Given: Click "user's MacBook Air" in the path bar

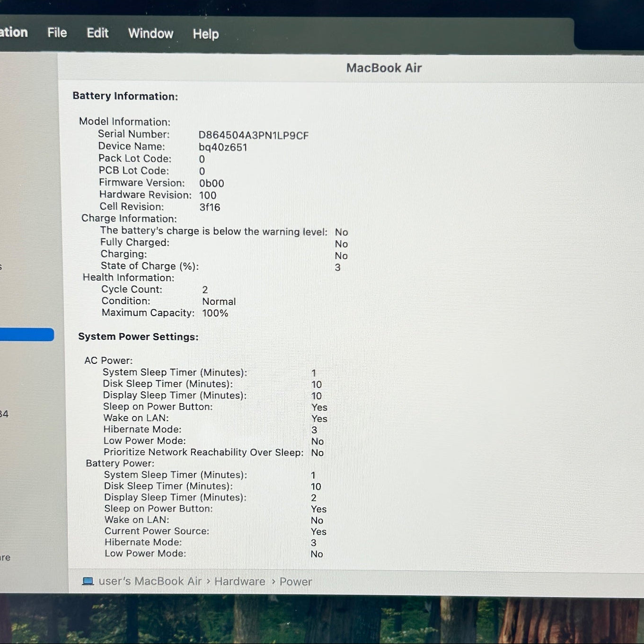Looking at the screenshot, I should click(150, 581).
